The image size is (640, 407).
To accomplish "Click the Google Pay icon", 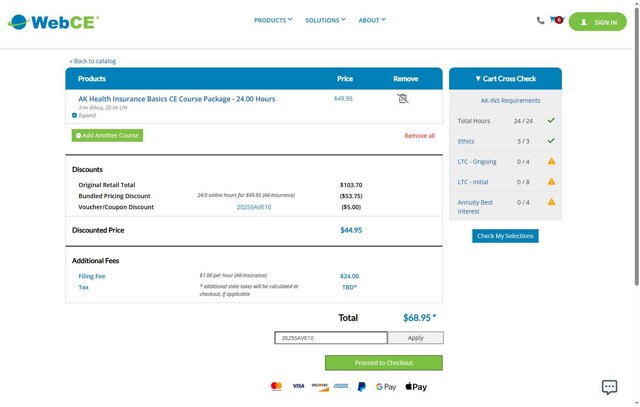I will 386,386.
